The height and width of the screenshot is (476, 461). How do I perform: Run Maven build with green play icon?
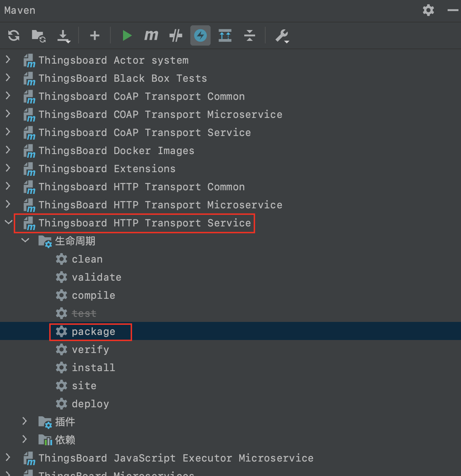click(127, 35)
